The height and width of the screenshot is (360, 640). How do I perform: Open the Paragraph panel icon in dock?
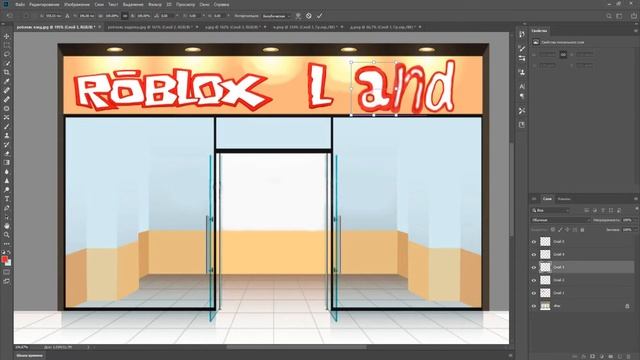pos(522,96)
